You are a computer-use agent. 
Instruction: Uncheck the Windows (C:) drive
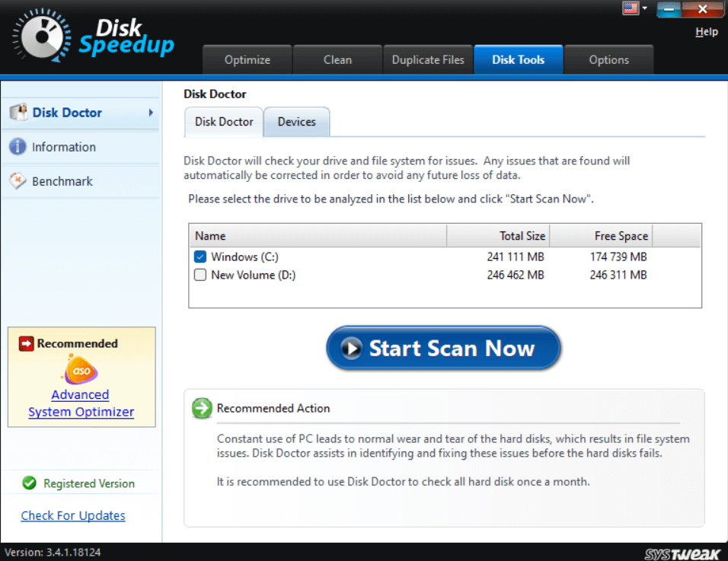coord(200,257)
